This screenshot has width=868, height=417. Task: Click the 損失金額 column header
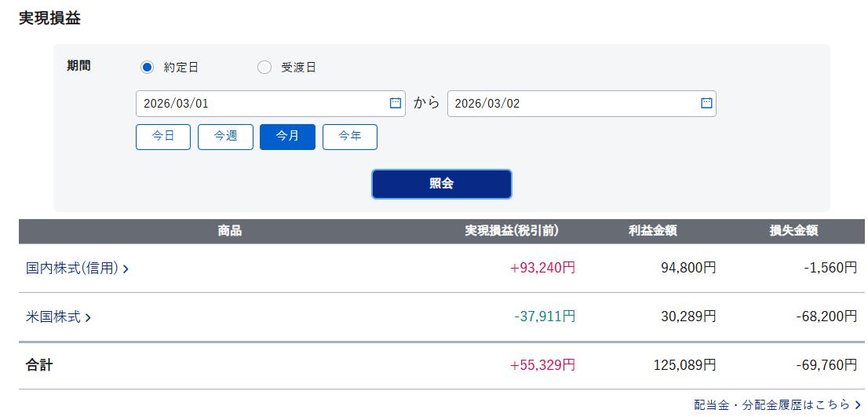pos(794,231)
